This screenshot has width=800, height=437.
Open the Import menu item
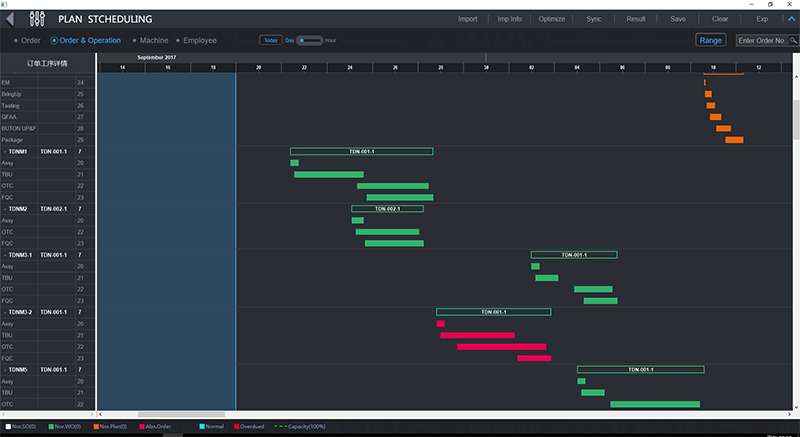pyautogui.click(x=467, y=19)
